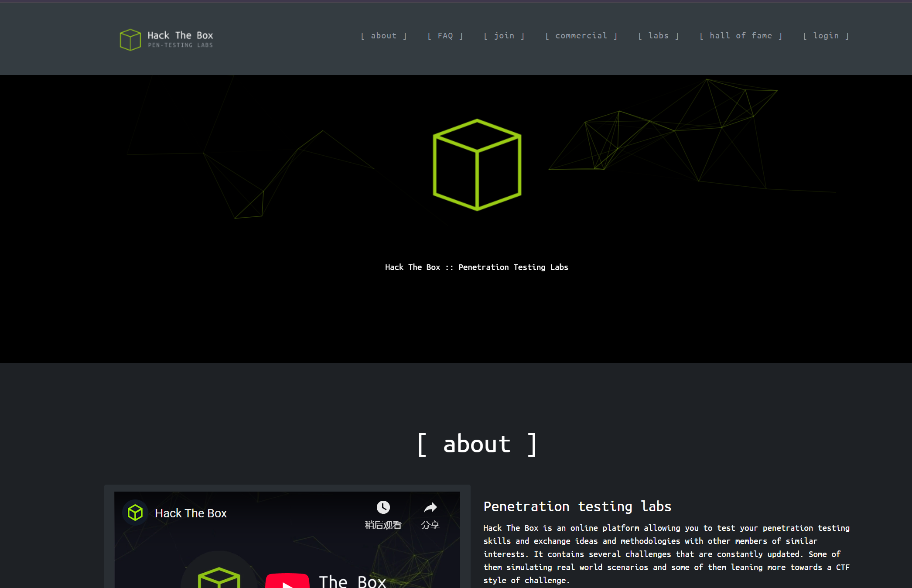Viewport: 912px width, 588px height.
Task: Click the Penetration Testing Labs hero caption
Action: click(x=476, y=267)
